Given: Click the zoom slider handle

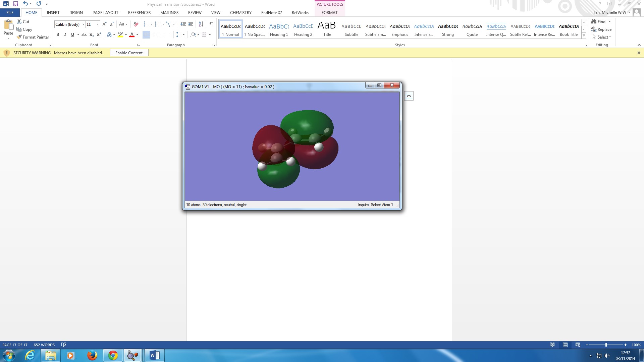Looking at the screenshot, I should [606, 345].
